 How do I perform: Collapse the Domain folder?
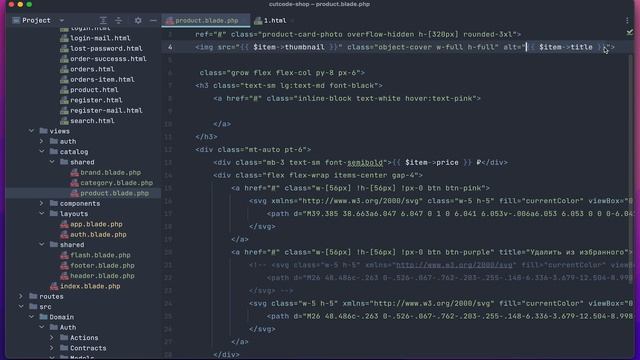click(31, 317)
